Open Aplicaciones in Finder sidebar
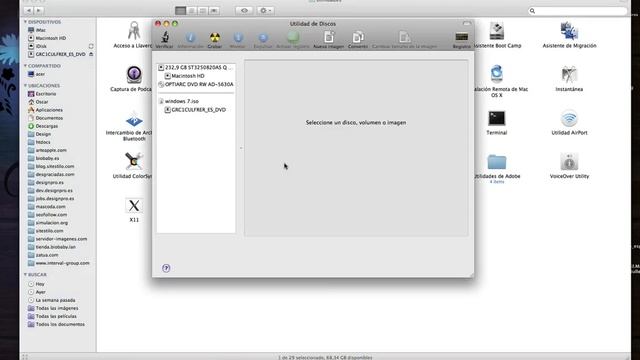640x360 pixels. pos(45,110)
